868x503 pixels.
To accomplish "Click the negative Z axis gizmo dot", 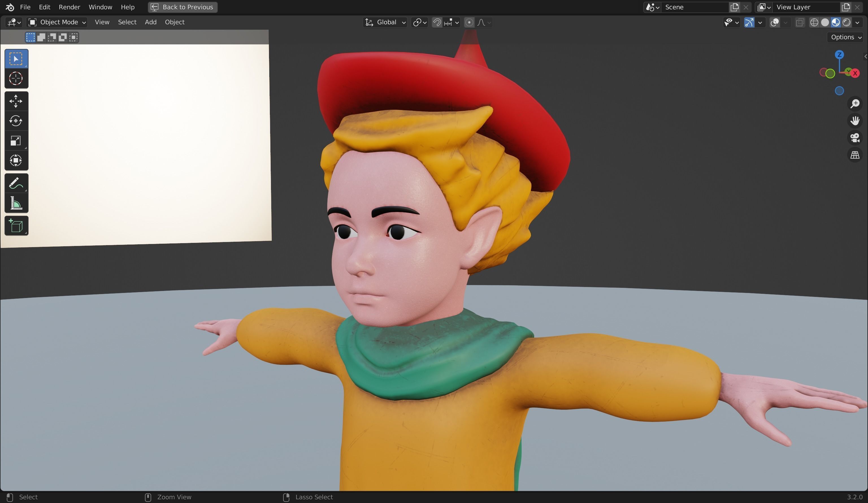I will coord(839,91).
